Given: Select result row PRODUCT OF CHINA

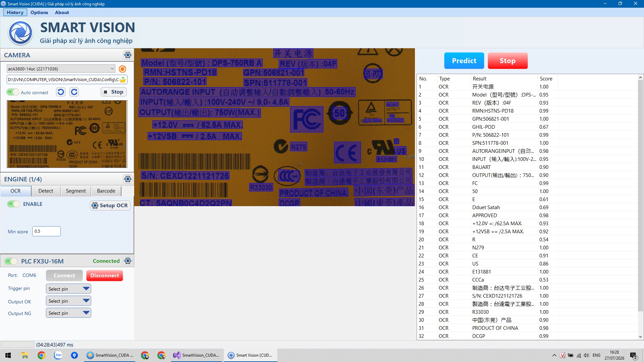Looking at the screenshot, I should (x=527, y=328).
